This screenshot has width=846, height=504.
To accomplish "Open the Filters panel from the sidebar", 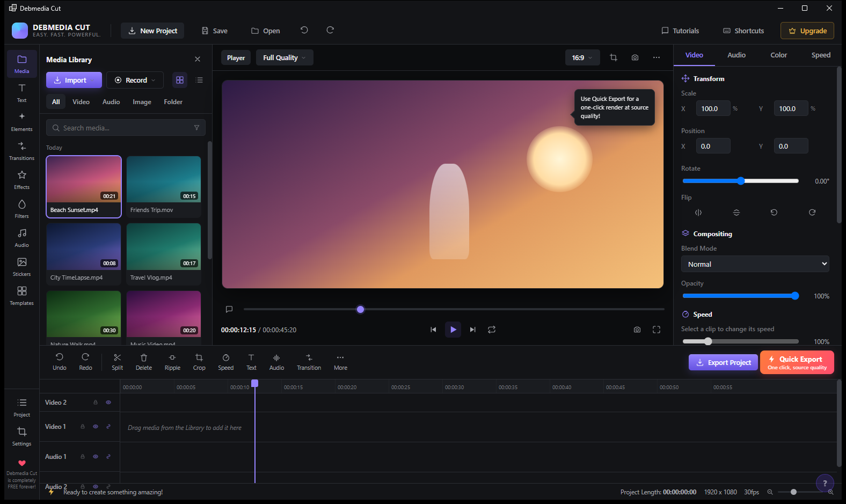I will [x=21, y=209].
